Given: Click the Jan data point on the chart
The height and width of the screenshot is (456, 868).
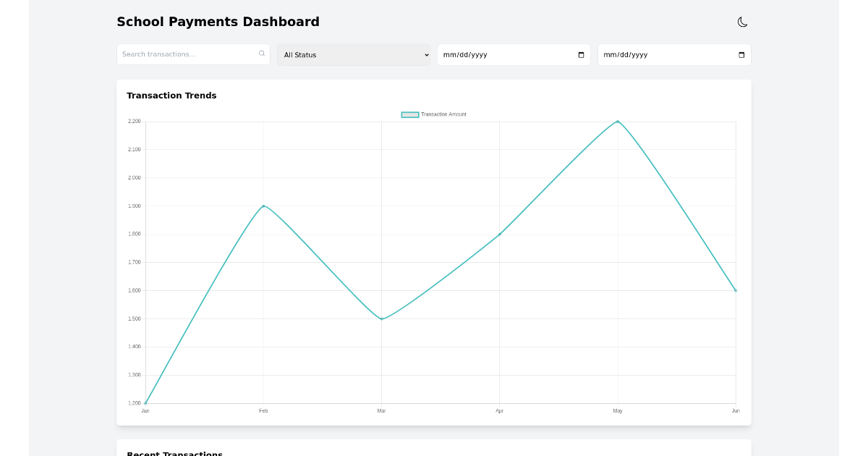Looking at the screenshot, I should pos(146,402).
